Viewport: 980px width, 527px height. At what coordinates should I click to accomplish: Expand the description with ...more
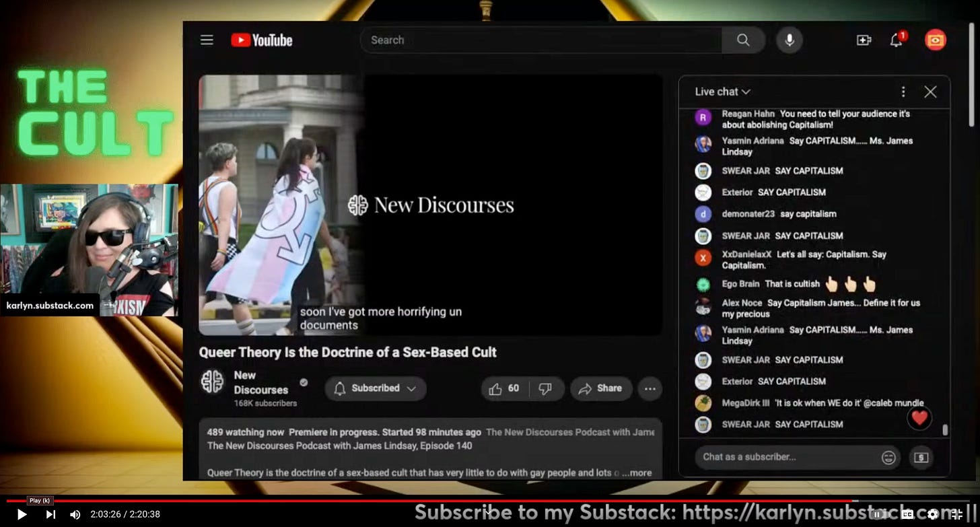tap(637, 473)
